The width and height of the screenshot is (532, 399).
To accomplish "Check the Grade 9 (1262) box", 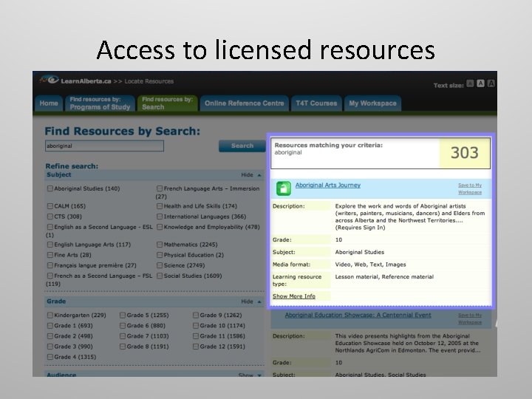I will (196, 316).
